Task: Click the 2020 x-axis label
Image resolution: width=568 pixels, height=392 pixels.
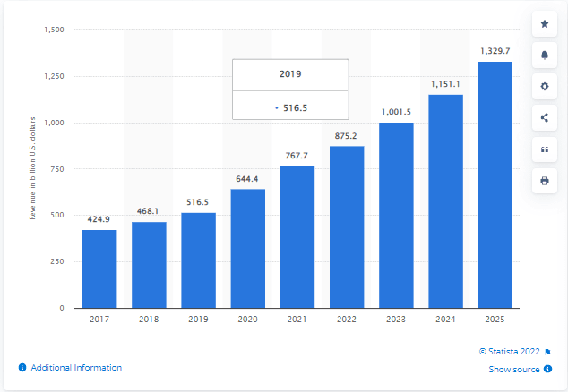Action: (248, 319)
